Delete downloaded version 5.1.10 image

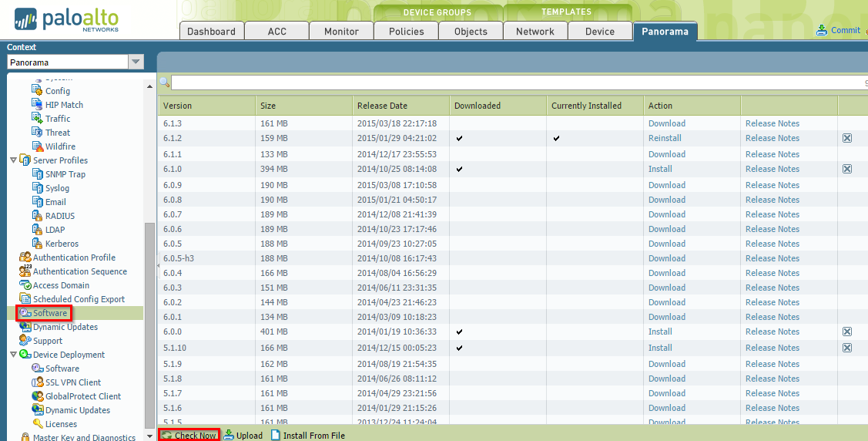(x=847, y=348)
